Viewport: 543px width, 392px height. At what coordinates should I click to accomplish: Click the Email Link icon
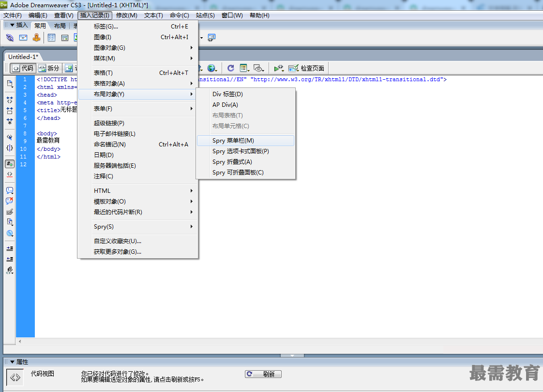tap(23, 37)
